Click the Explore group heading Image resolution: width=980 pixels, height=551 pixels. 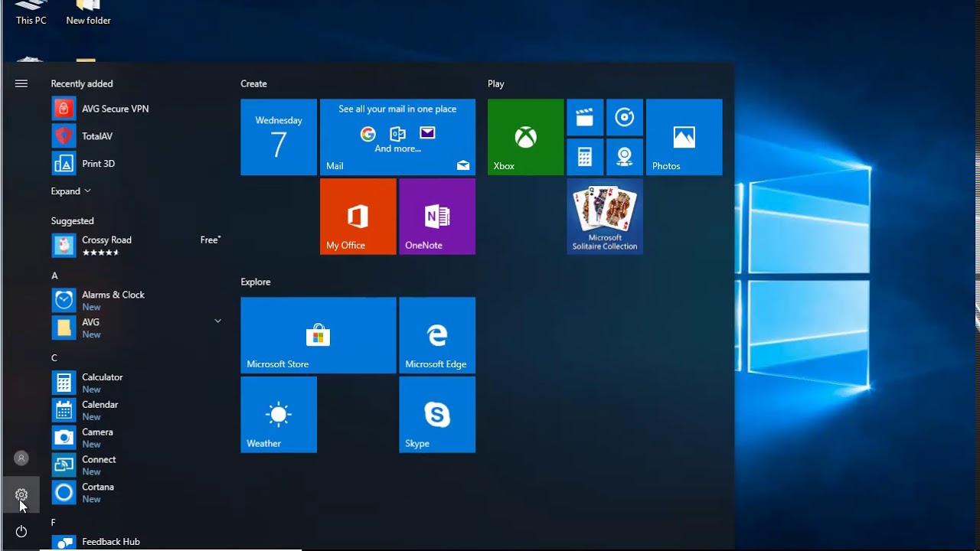(256, 282)
